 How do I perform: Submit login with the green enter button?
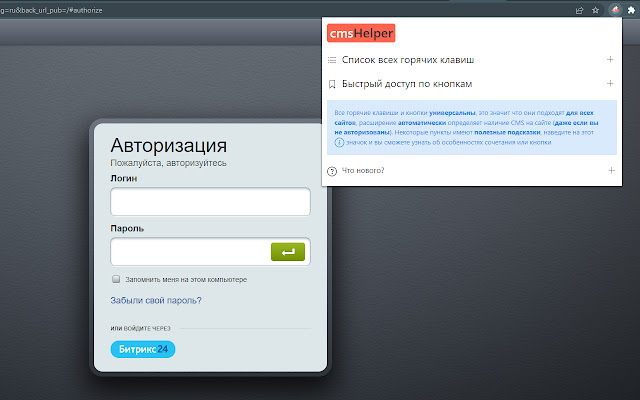(288, 252)
